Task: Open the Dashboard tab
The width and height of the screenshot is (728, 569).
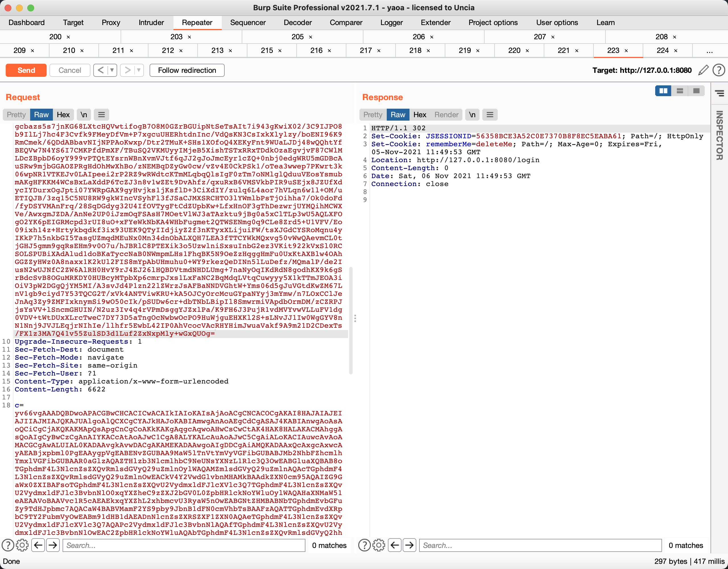Action: tap(27, 23)
